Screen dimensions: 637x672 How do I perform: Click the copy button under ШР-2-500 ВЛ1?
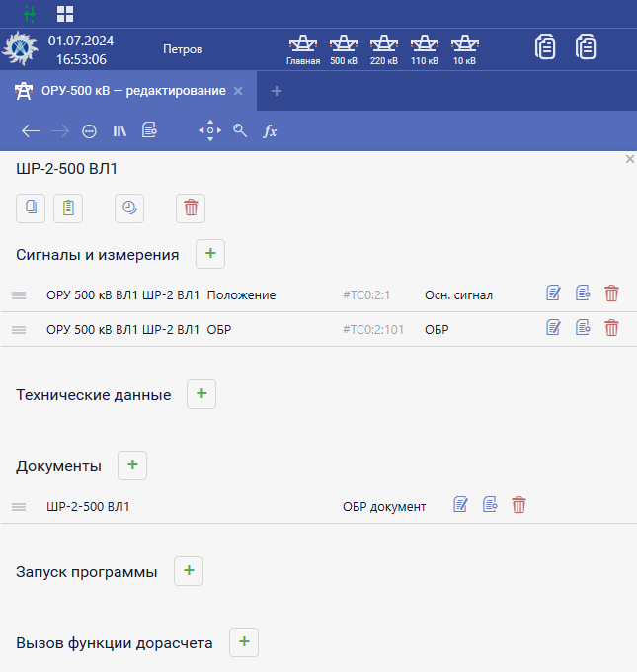coord(31,208)
